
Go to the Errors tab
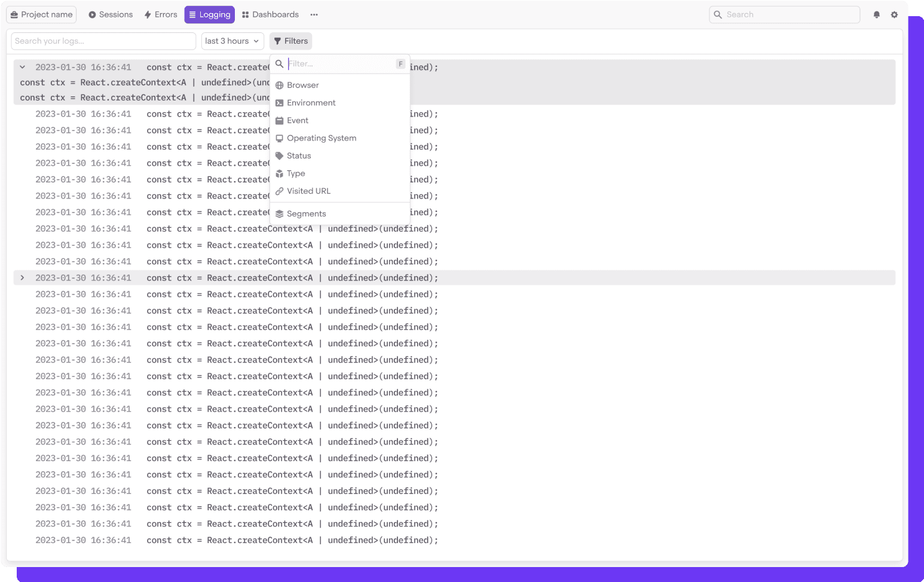[161, 15]
